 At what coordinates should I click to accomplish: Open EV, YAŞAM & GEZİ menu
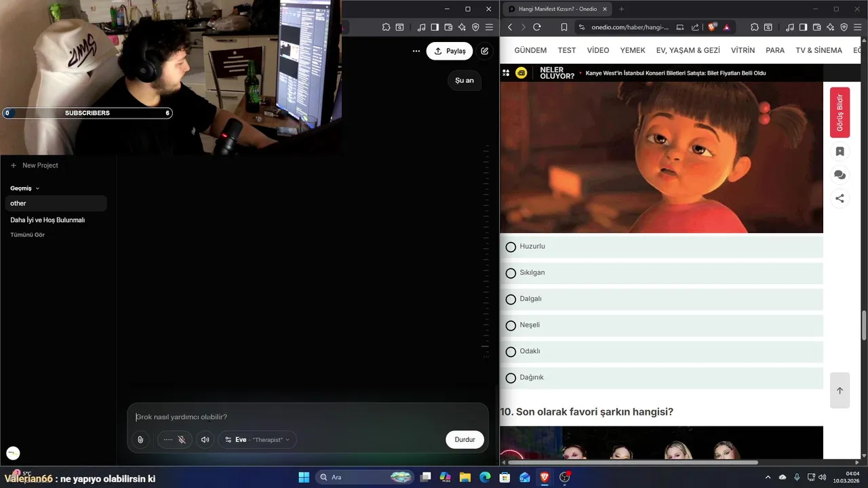[x=688, y=50]
